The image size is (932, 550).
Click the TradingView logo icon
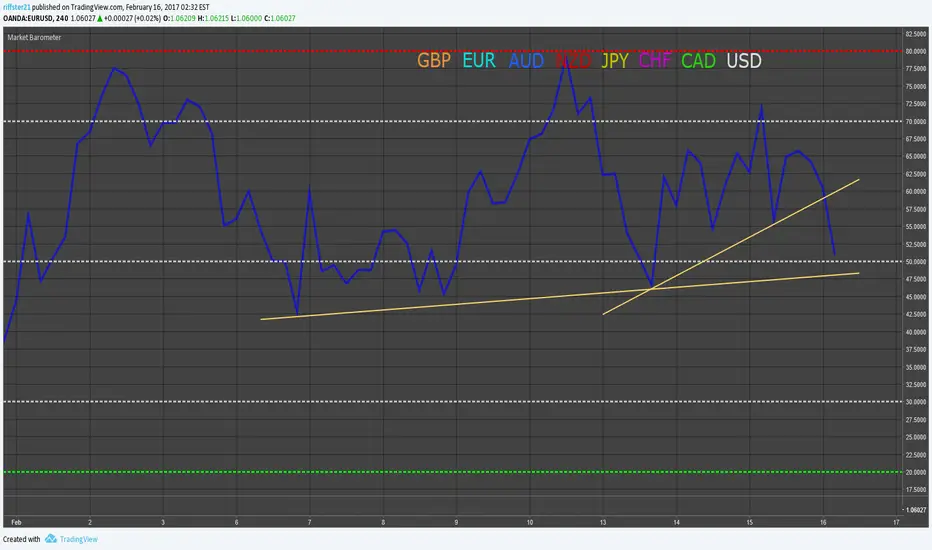pyautogui.click(x=51, y=539)
